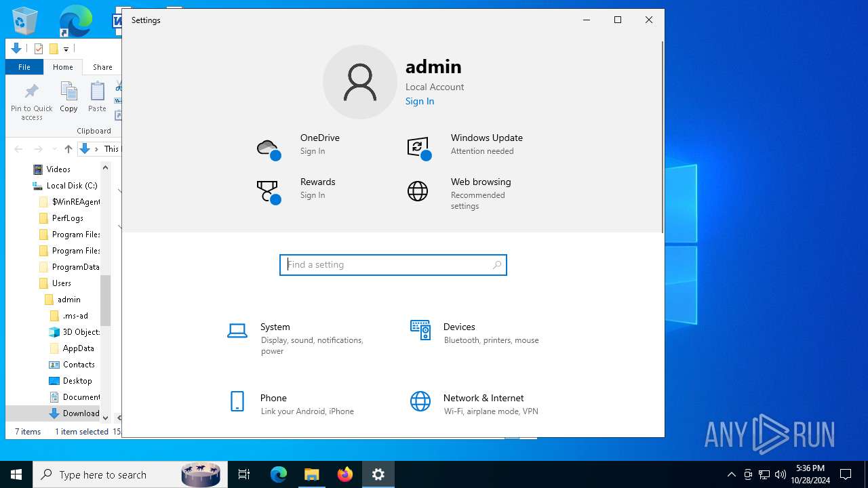Click the Paste button in Explorer ribbon
The width and height of the screenshot is (868, 488).
[98, 97]
